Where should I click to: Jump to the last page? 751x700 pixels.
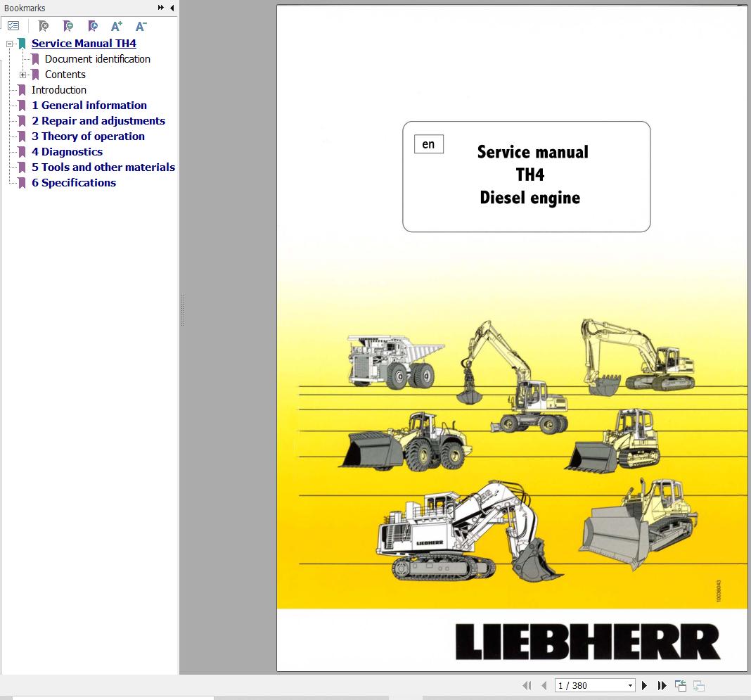(662, 686)
